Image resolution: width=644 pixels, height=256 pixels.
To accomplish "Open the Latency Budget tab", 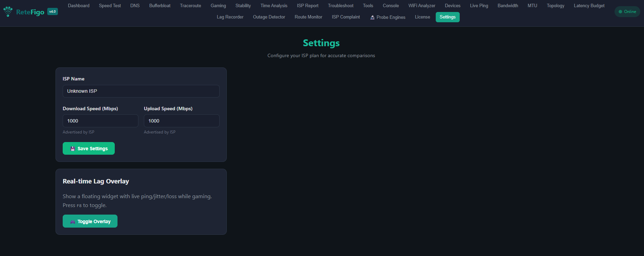I will click(589, 6).
